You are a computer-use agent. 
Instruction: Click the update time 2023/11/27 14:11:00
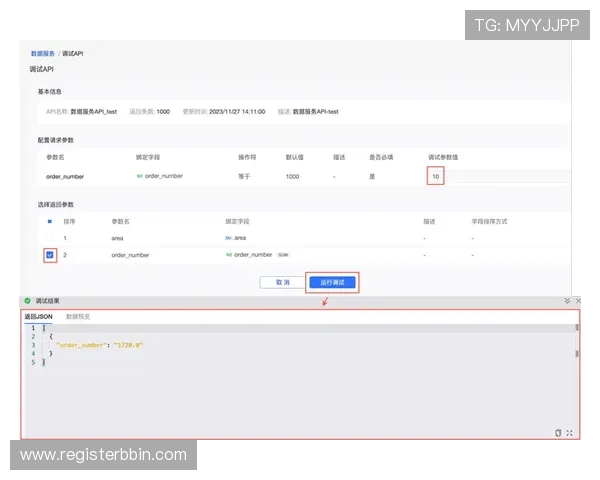237,111
